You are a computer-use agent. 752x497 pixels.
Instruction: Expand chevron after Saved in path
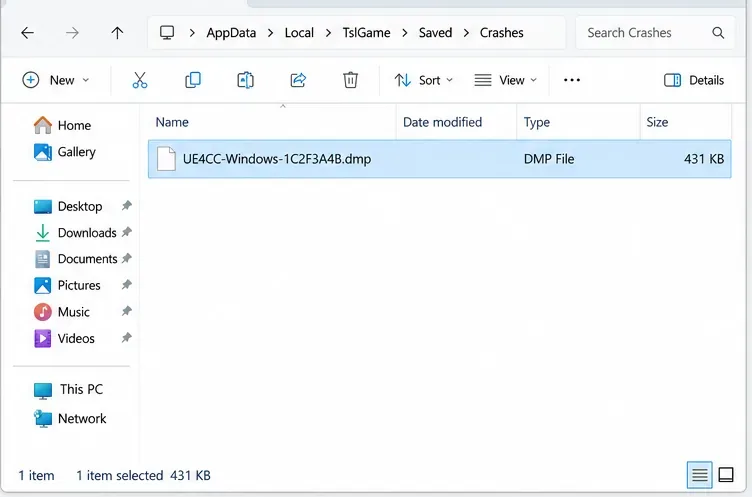[466, 33]
